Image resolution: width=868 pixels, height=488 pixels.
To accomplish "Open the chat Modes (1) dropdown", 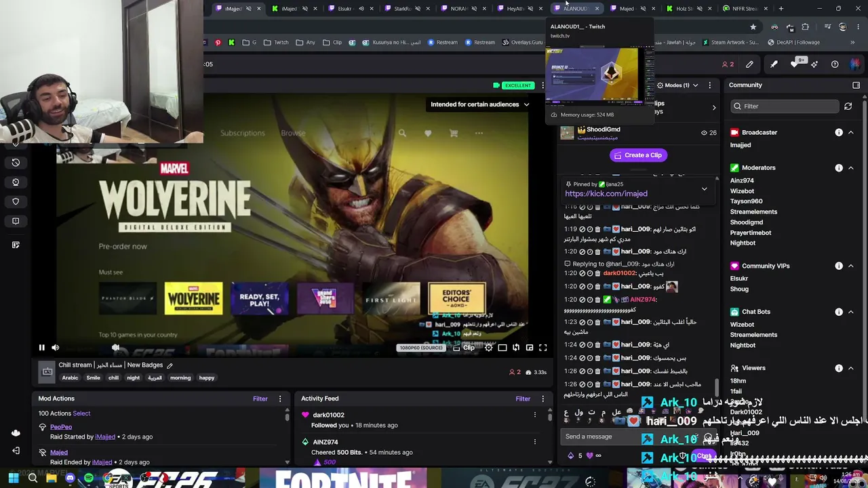I will [x=677, y=85].
